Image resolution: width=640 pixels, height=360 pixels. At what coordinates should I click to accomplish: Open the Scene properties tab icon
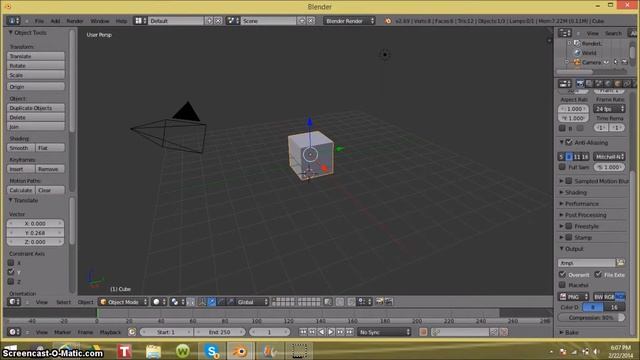coord(598,84)
